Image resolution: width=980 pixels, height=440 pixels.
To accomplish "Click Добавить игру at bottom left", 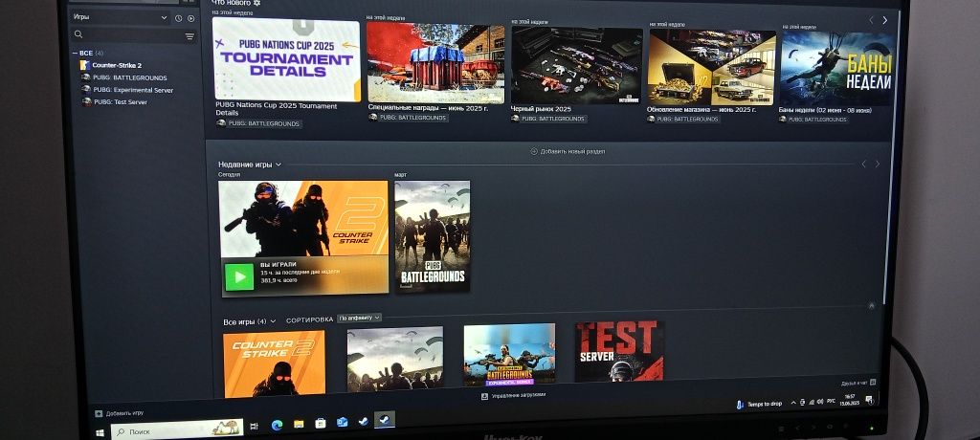I will (x=120, y=413).
